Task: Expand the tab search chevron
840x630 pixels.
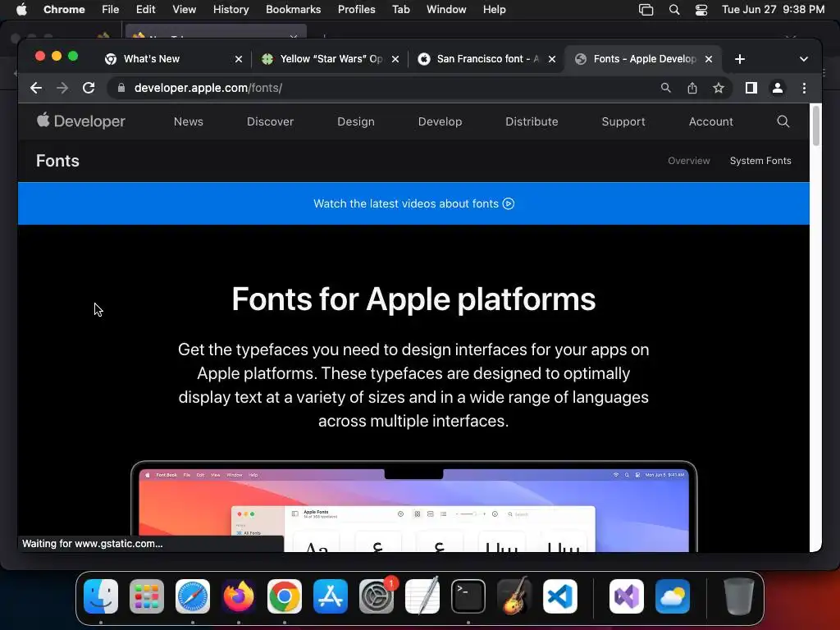Action: click(x=804, y=59)
